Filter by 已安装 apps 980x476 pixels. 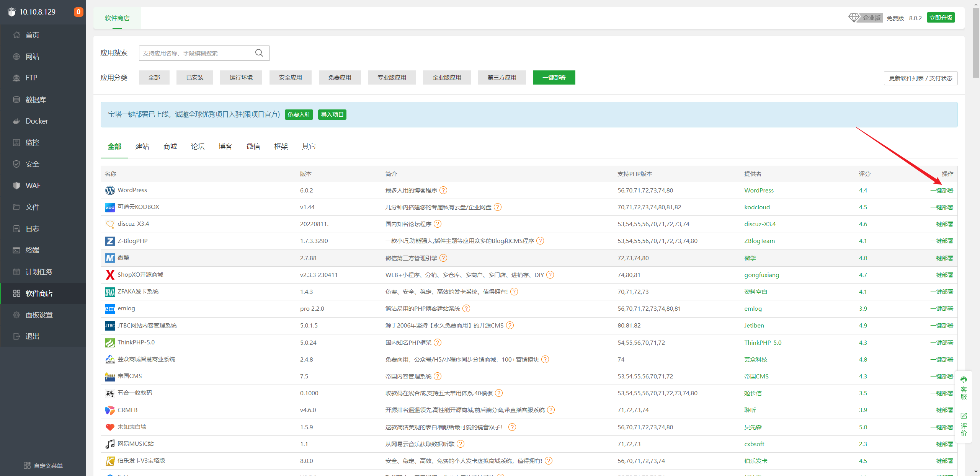194,78
